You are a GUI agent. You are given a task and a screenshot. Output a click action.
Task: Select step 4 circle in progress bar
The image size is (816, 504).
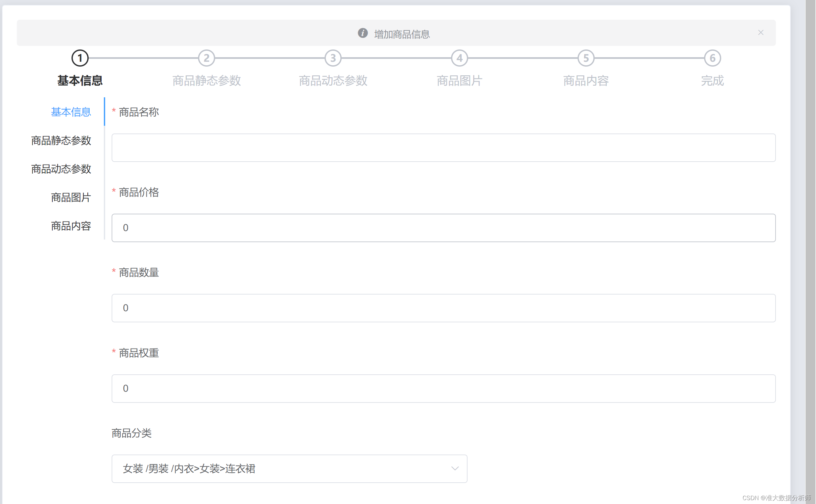coord(459,58)
